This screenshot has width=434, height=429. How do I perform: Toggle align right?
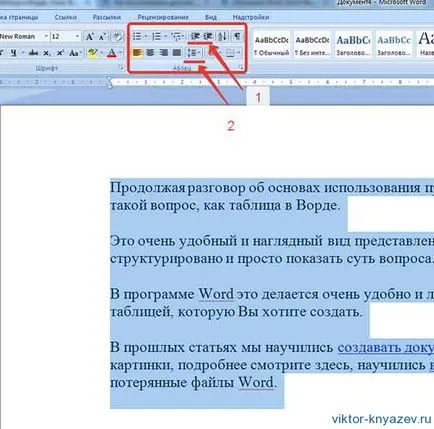click(x=164, y=53)
